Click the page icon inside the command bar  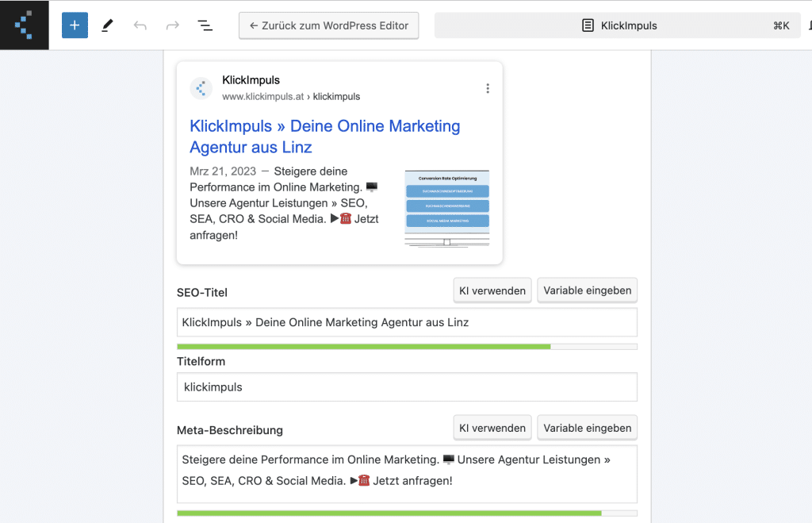pos(587,25)
